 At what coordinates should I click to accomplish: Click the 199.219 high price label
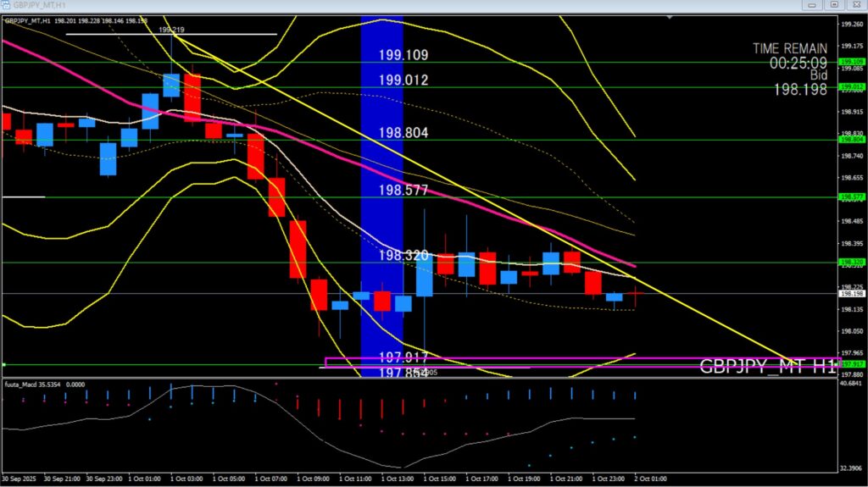click(x=171, y=29)
